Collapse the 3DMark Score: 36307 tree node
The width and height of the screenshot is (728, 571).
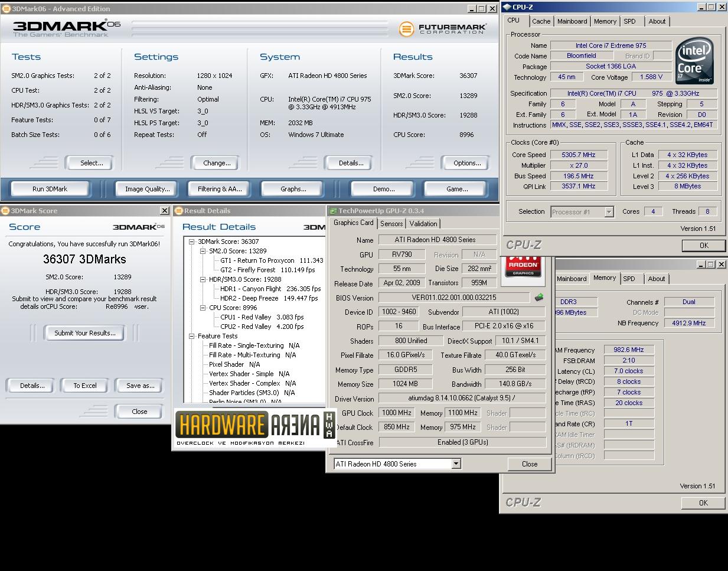pyautogui.click(x=192, y=242)
